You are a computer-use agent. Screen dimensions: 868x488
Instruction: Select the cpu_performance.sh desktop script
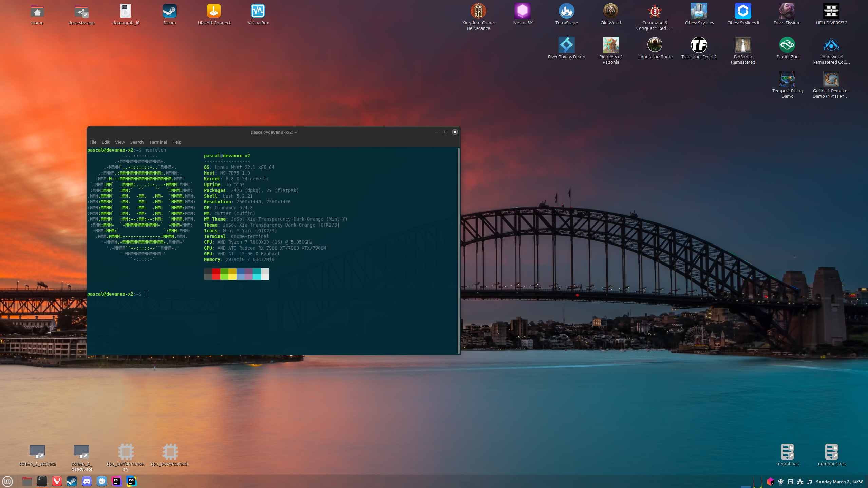[x=126, y=452]
